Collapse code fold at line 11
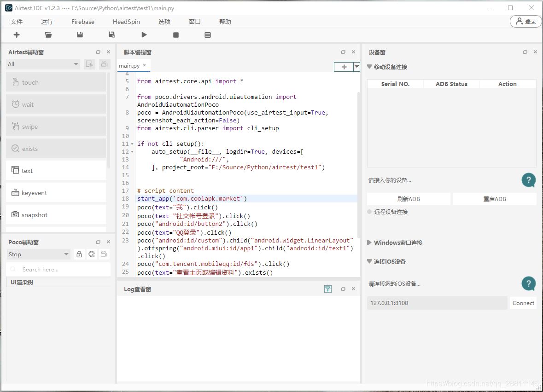The height and width of the screenshot is (392, 543). 132,144
